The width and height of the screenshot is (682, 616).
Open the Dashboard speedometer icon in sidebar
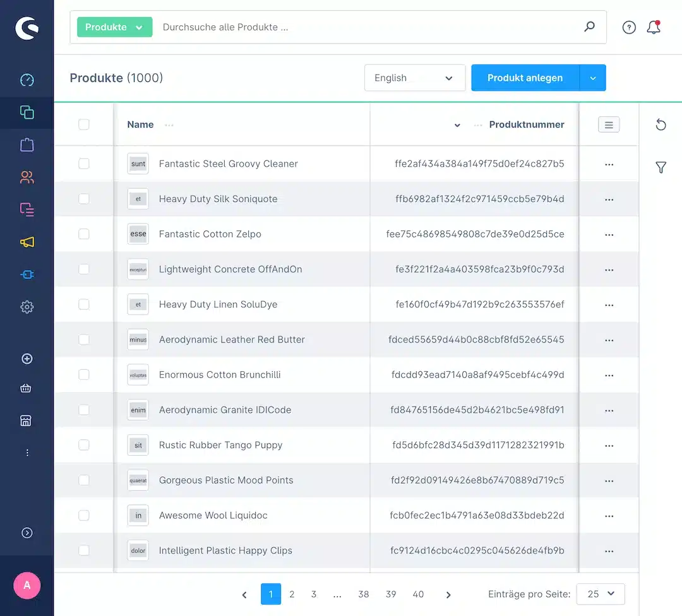click(27, 80)
